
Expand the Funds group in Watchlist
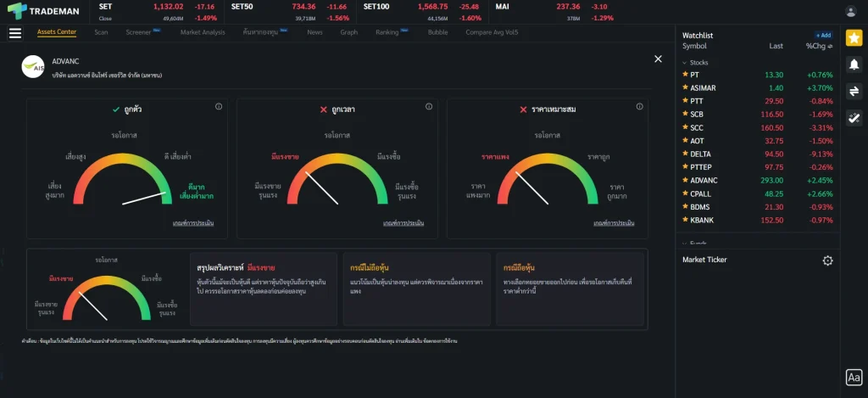coord(685,243)
